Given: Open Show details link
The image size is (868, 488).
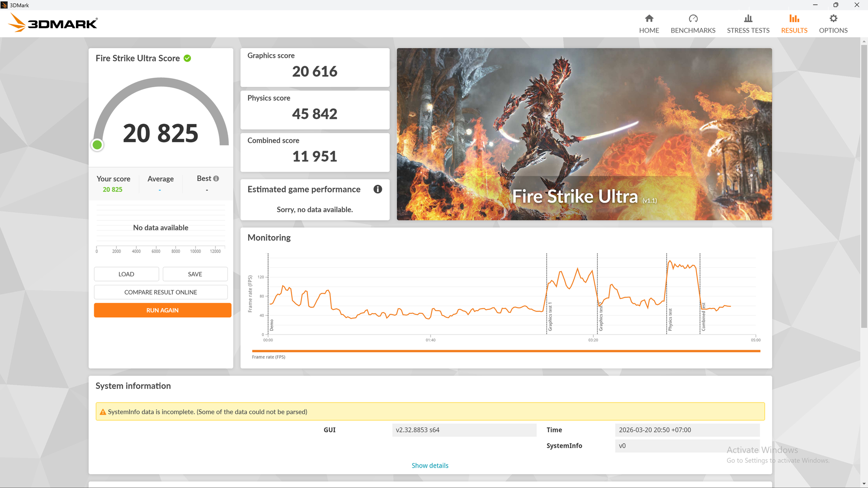Looking at the screenshot, I should pyautogui.click(x=430, y=465).
